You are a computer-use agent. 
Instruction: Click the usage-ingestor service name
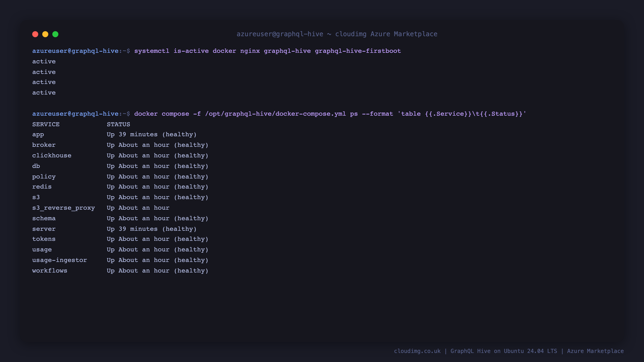point(59,260)
